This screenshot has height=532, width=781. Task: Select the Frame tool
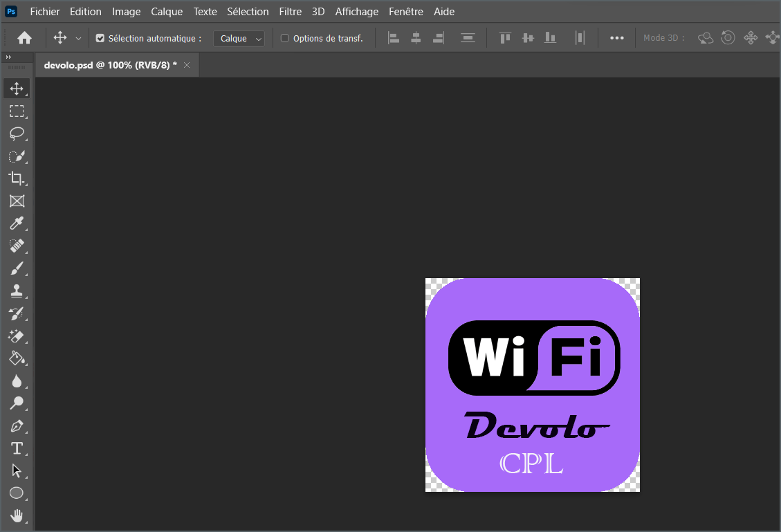[17, 201]
